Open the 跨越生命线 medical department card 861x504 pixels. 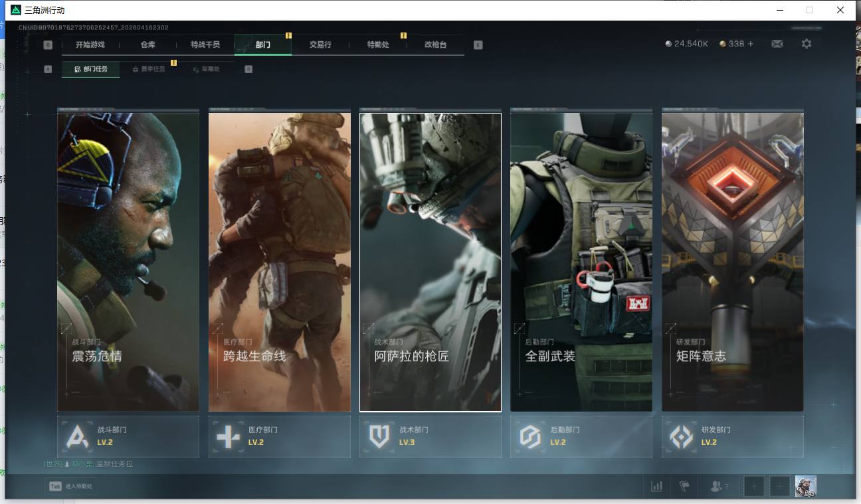pos(280,262)
